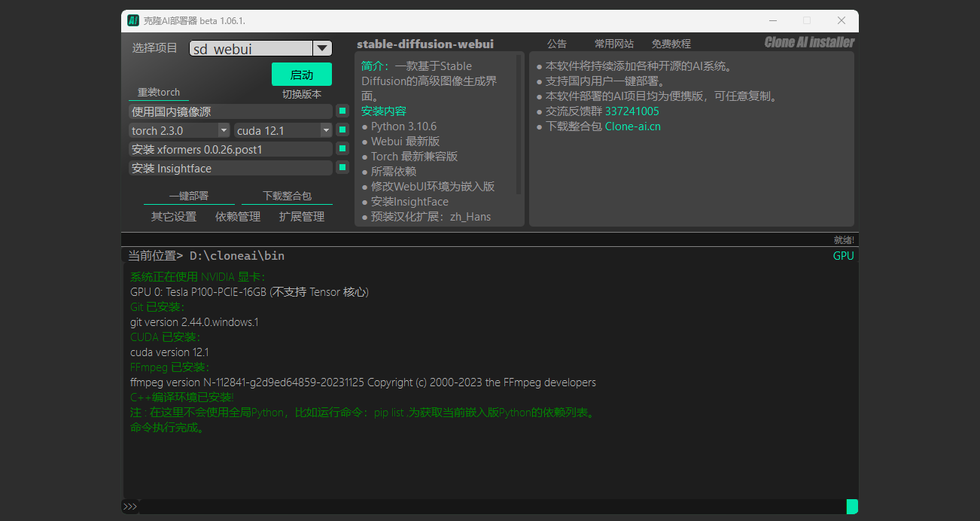The width and height of the screenshot is (980, 521).
Task: Toggle the 使用国内镜像源 checkbox
Action: (342, 111)
